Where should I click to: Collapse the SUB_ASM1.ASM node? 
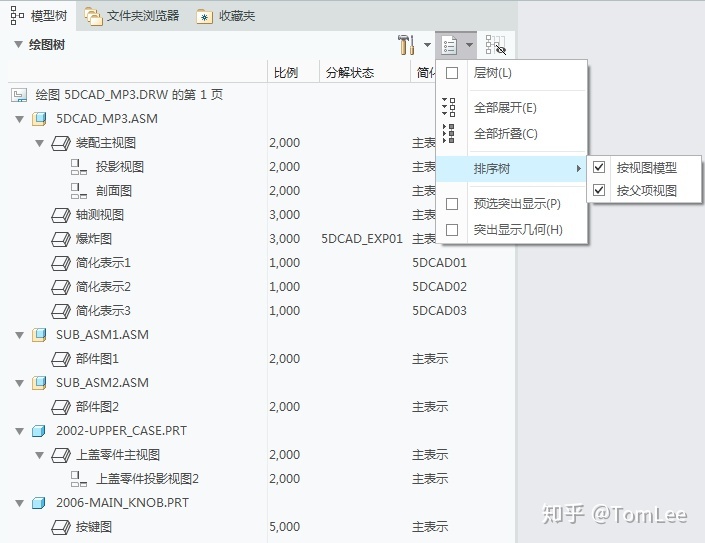point(19,335)
